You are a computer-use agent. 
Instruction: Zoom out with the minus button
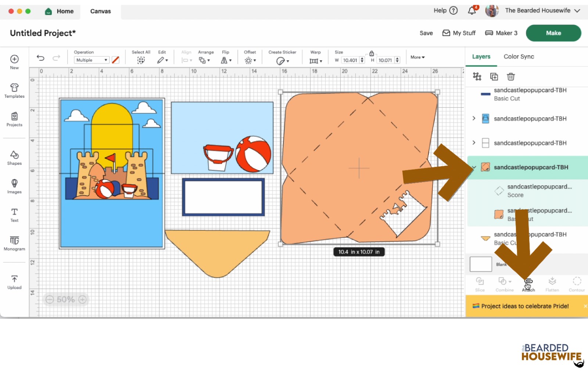coord(50,299)
